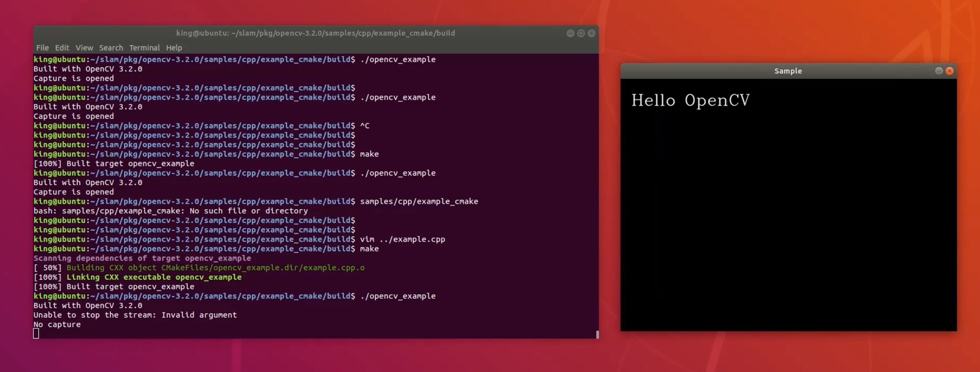Click the Hello OpenCV text in Sample window
Viewport: 980px width, 372px height.
(x=690, y=100)
